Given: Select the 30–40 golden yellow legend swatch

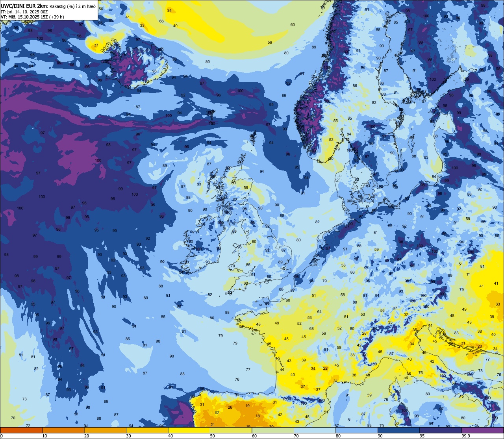Looking at the screenshot, I should (147, 430).
